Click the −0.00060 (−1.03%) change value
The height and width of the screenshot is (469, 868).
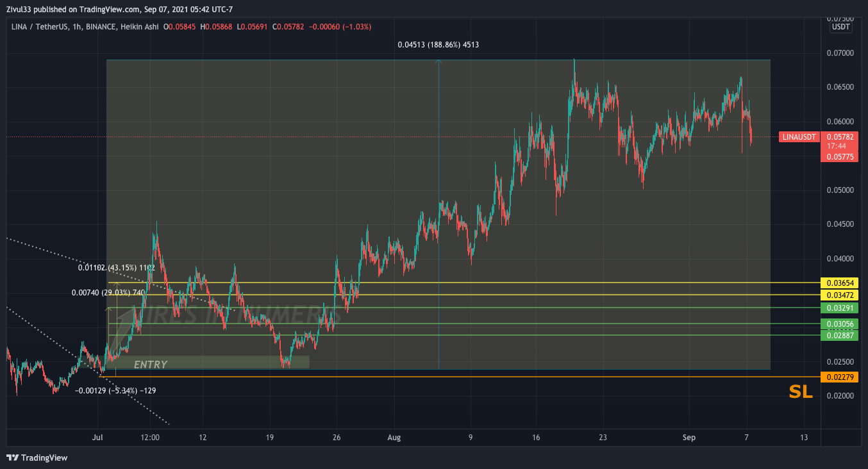pyautogui.click(x=340, y=27)
